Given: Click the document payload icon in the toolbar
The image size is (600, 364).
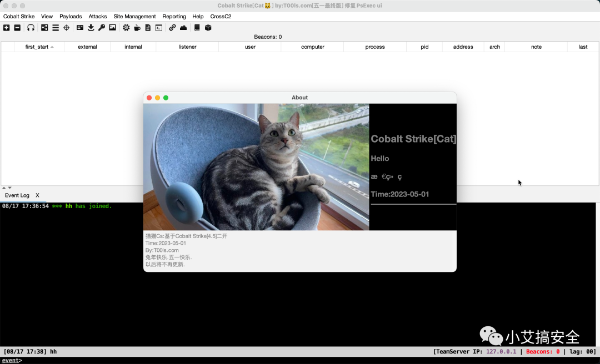Looking at the screenshot, I should (148, 28).
